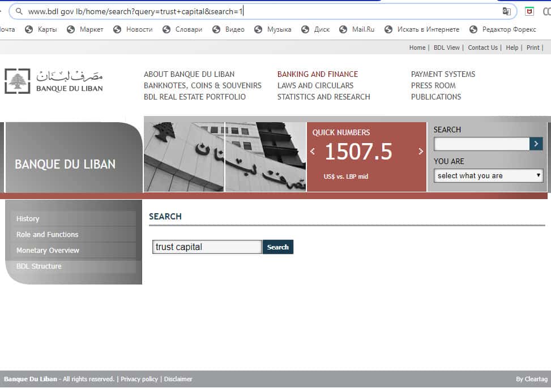
Task: Click the 'trust capital' search query field
Action: [207, 247]
